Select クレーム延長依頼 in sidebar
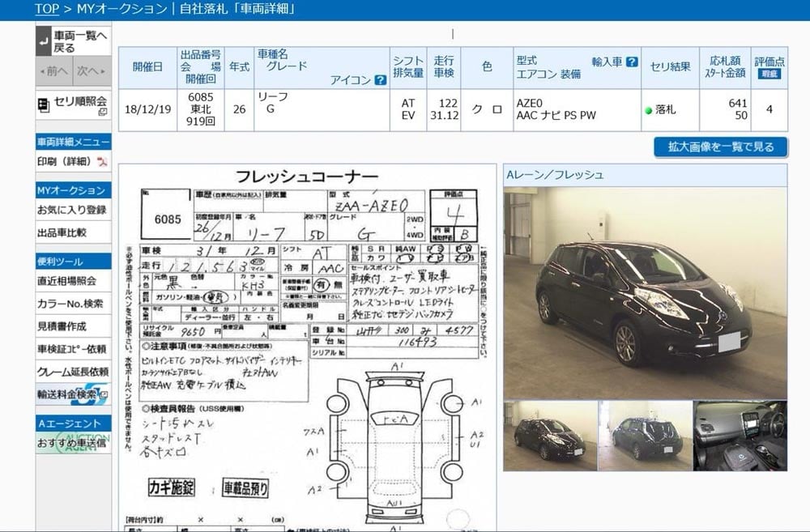Screen dimensions: 810x532 pos(74,372)
